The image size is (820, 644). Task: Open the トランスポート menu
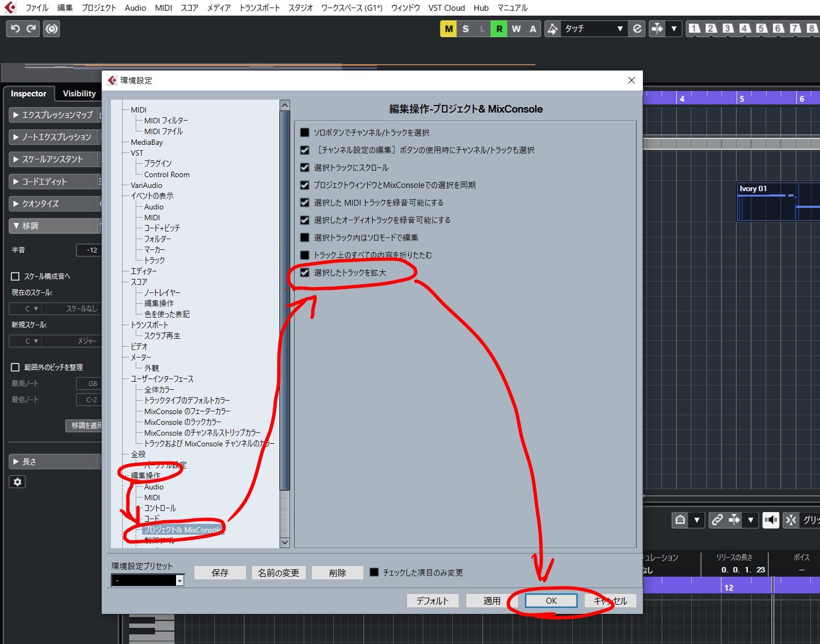pos(260,8)
